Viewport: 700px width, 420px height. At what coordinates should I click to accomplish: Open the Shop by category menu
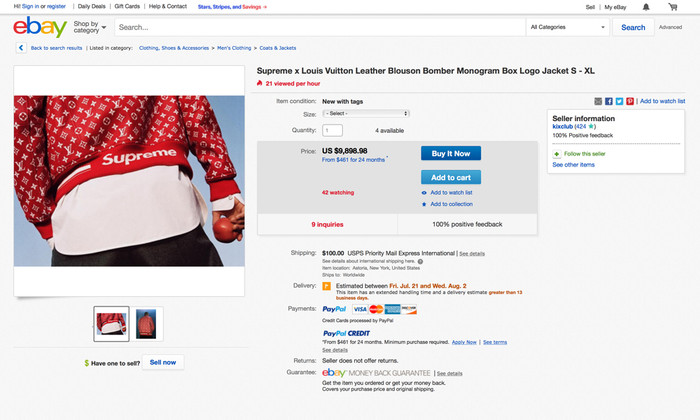click(x=90, y=27)
